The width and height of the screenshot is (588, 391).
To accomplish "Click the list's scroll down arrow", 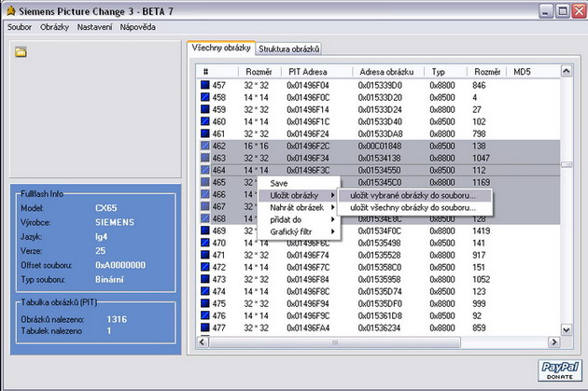I will [567, 330].
